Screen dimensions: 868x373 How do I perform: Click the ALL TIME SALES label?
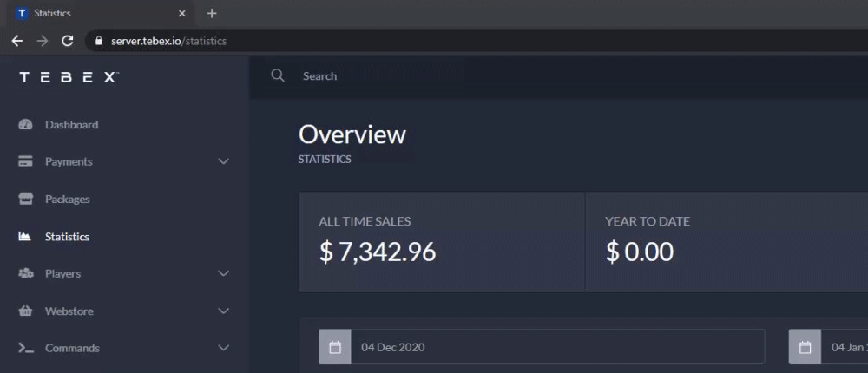pos(365,221)
